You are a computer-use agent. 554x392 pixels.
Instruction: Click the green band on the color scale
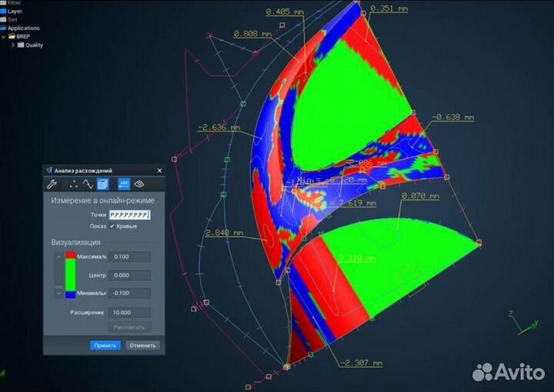tap(71, 274)
